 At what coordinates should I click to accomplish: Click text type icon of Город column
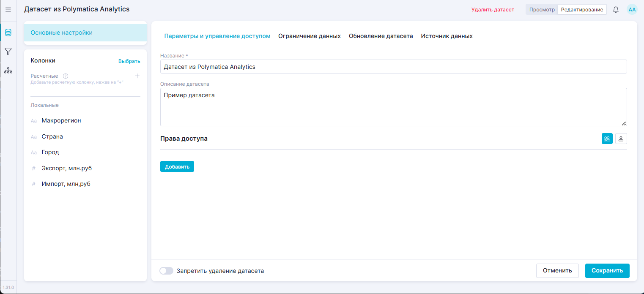[x=34, y=152]
